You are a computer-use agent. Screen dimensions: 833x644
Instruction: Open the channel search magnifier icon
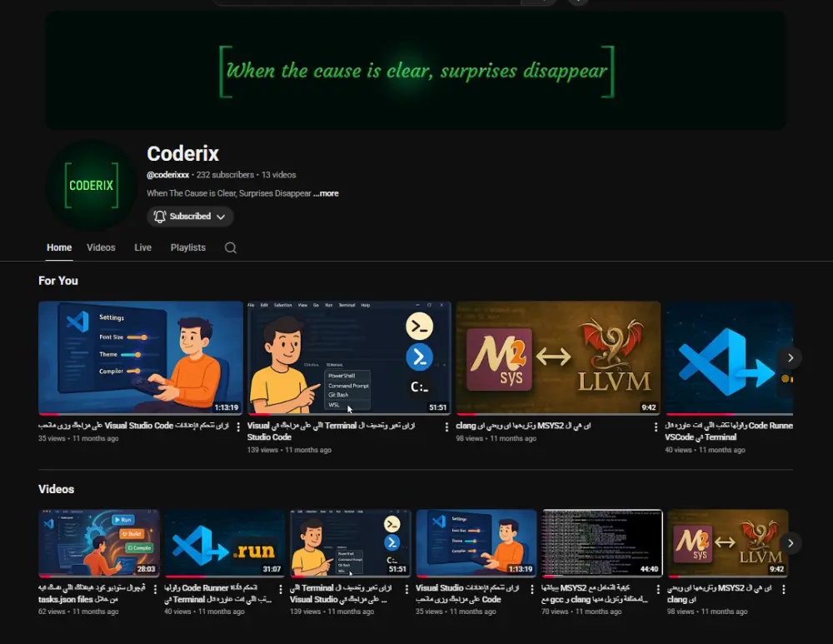click(x=231, y=247)
